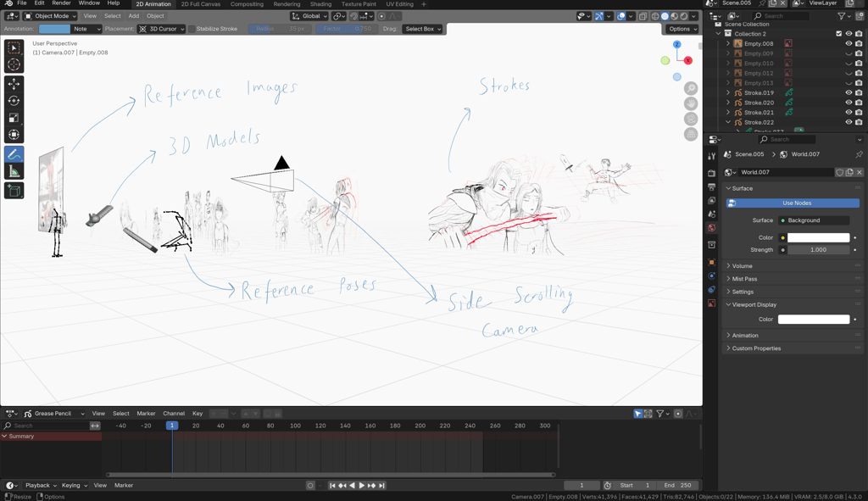The image size is (868, 501).
Task: Enable the Stabilize Stroke checkbox
Action: pyautogui.click(x=192, y=29)
